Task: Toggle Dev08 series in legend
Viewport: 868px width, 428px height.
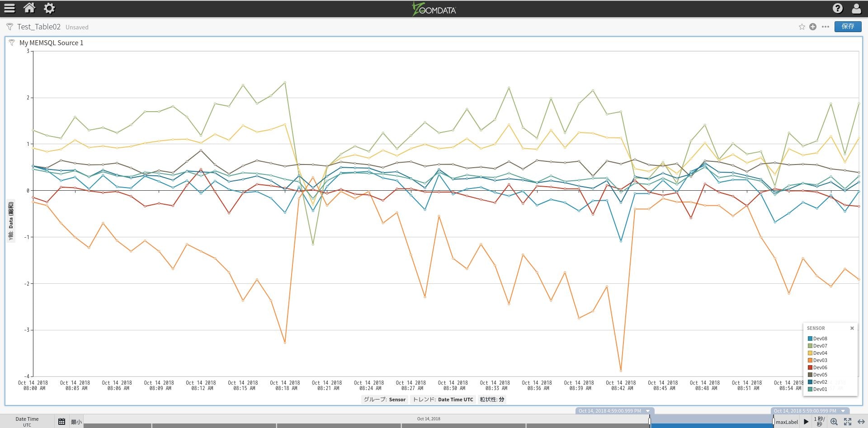Action: pos(817,339)
